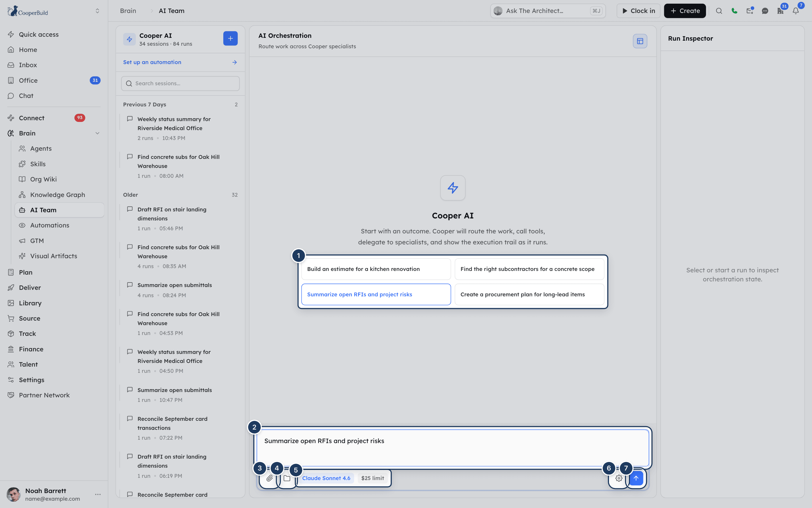Send the prompt with the arrow button
This screenshot has height=508, width=812.
(x=636, y=478)
